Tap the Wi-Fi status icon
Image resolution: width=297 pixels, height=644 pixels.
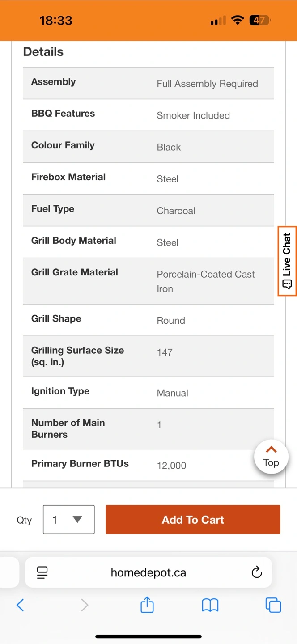(238, 20)
